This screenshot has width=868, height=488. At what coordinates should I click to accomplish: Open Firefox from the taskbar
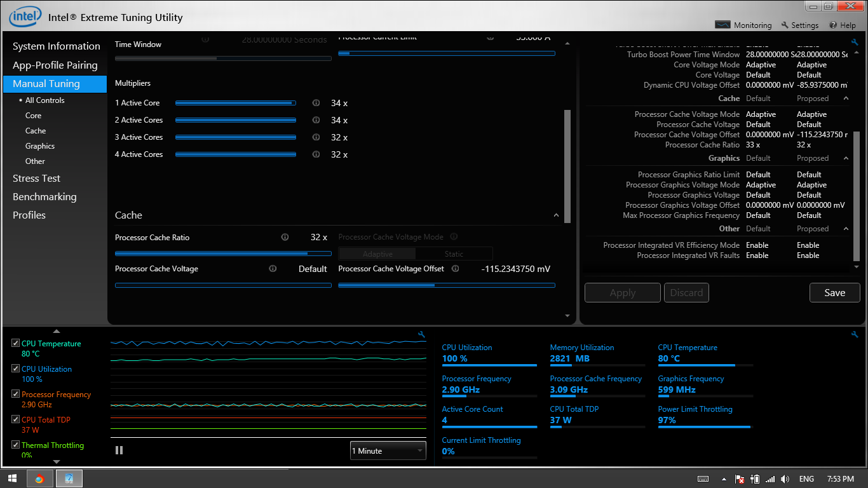(x=39, y=478)
